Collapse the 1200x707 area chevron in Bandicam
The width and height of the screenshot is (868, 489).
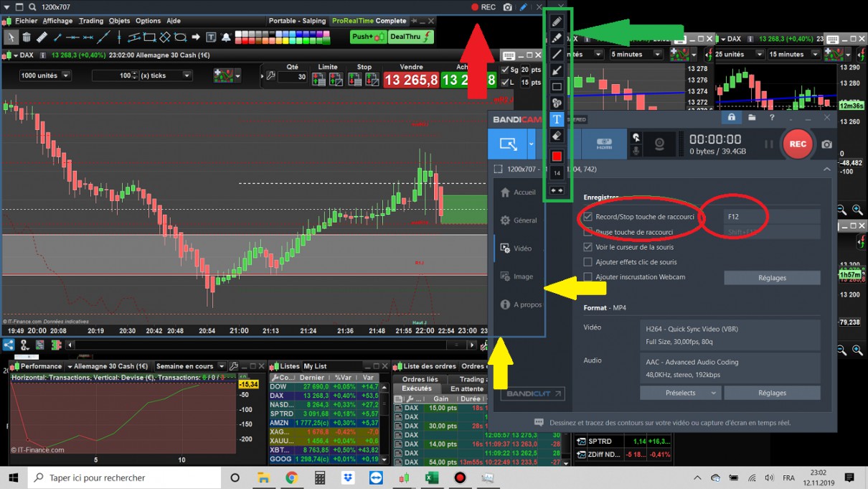(x=826, y=169)
